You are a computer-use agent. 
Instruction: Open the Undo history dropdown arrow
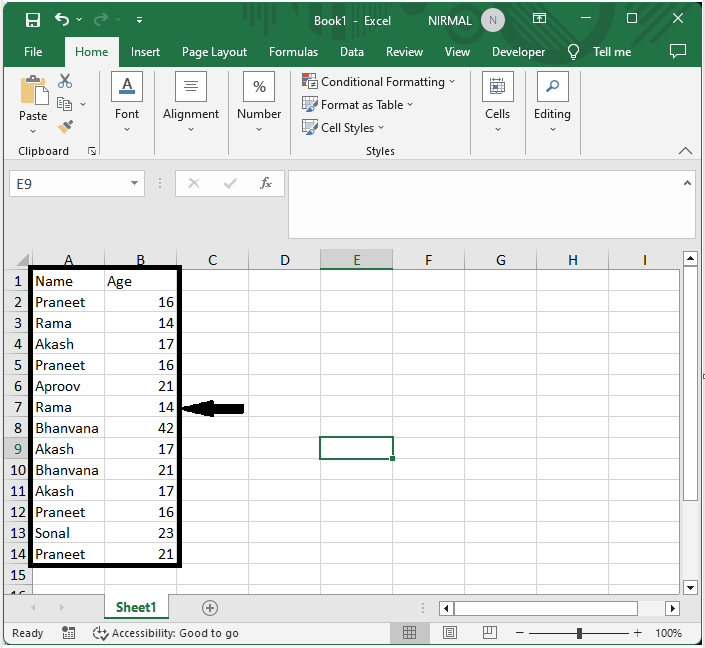click(79, 19)
